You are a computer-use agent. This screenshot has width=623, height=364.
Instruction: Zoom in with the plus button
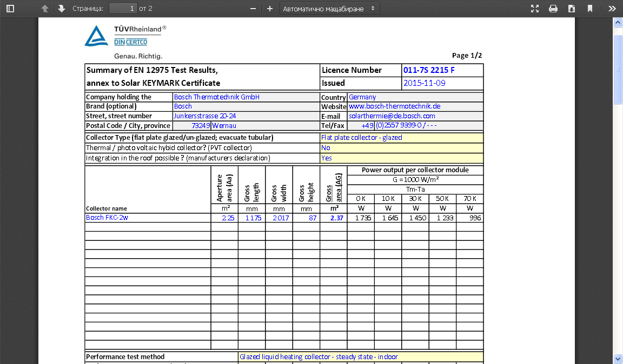tap(270, 9)
